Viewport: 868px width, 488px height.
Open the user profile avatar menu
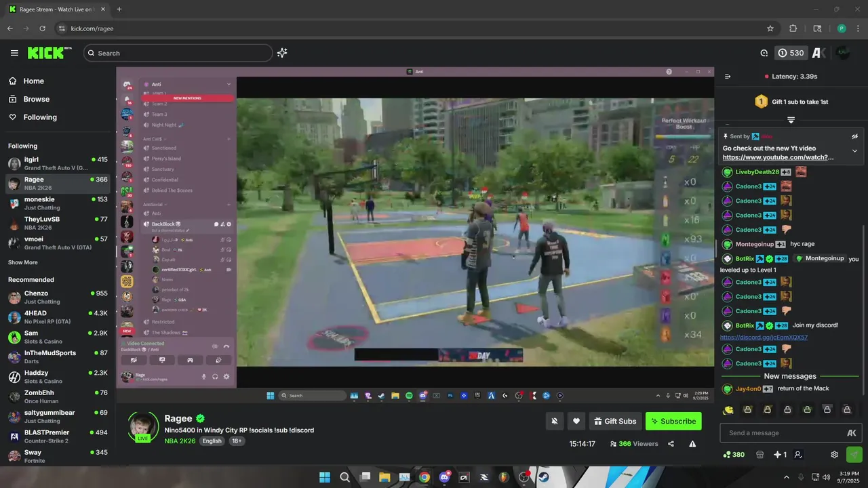point(843,53)
